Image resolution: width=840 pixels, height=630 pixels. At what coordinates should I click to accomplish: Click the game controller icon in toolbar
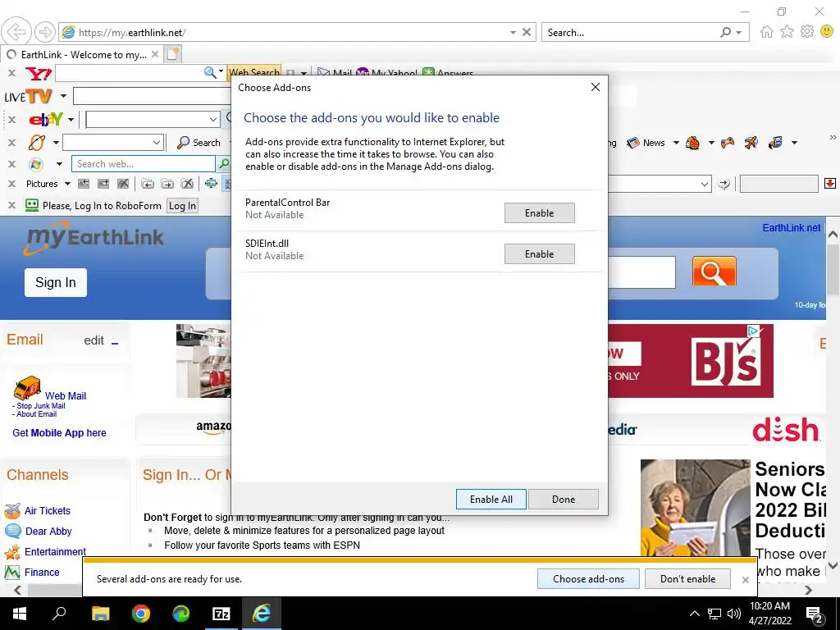[x=727, y=143]
